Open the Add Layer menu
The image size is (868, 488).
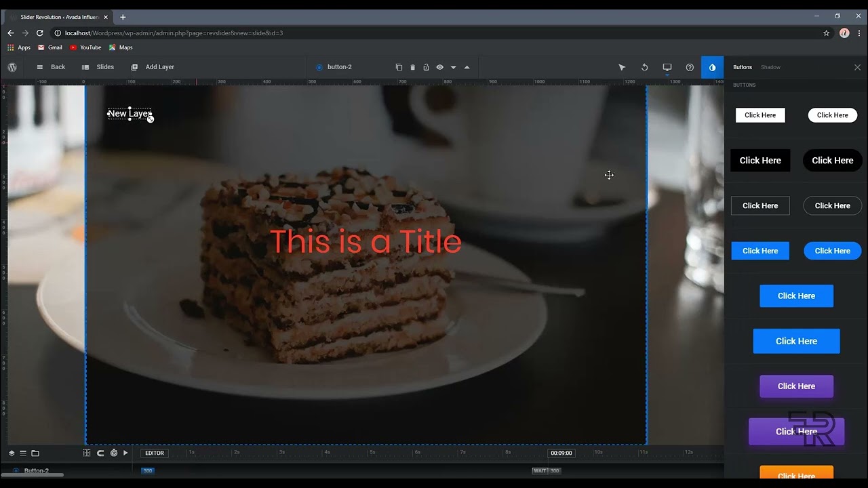pos(153,67)
